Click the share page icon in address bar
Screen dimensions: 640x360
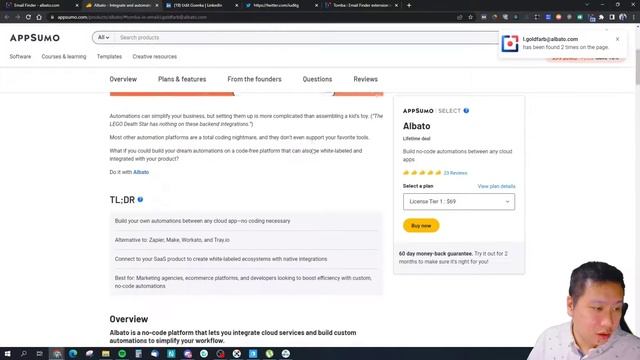pyautogui.click(x=460, y=17)
